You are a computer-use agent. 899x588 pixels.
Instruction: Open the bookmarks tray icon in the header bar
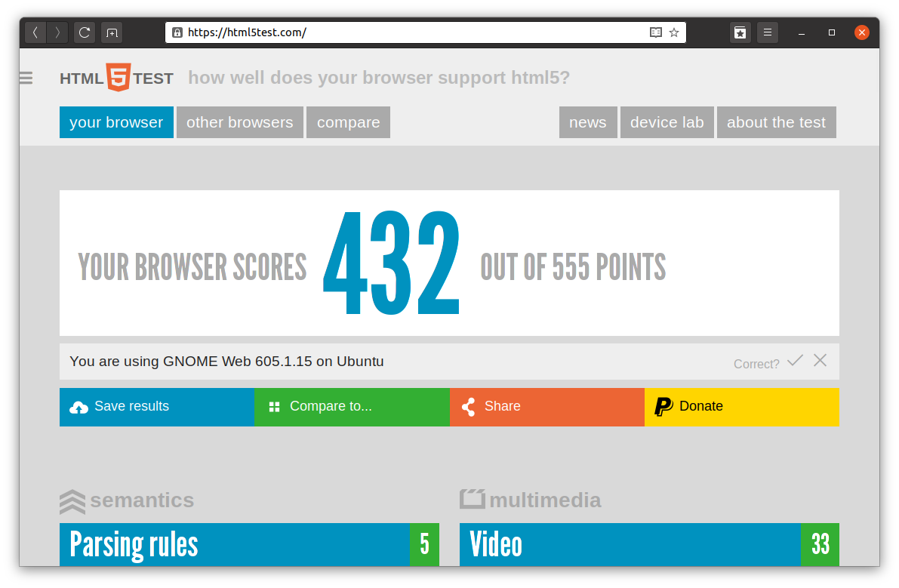740,32
